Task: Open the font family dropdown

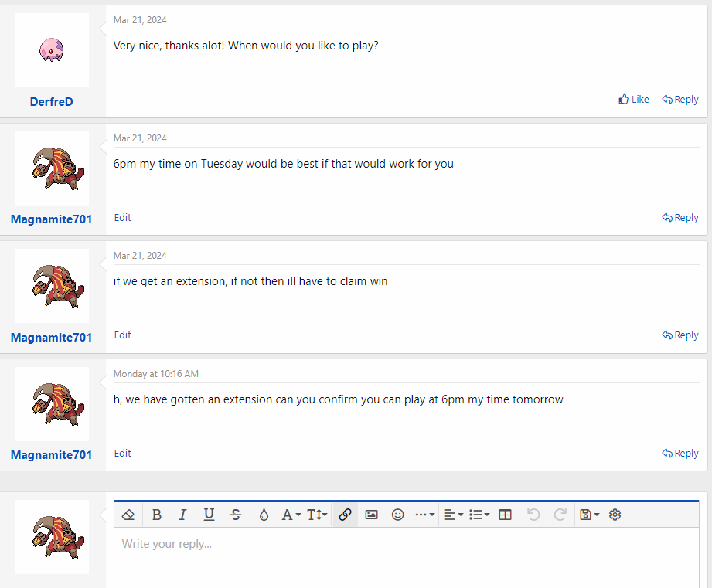Action: click(291, 515)
